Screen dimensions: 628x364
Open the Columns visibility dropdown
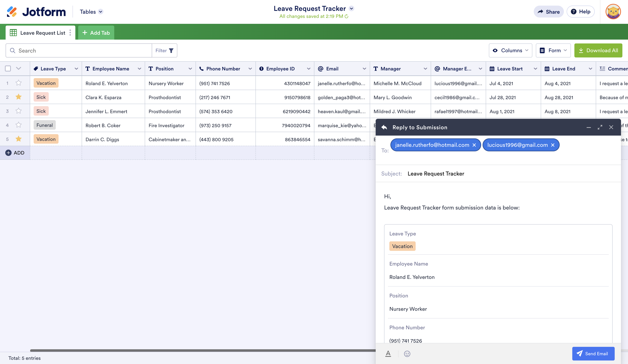[x=510, y=51]
